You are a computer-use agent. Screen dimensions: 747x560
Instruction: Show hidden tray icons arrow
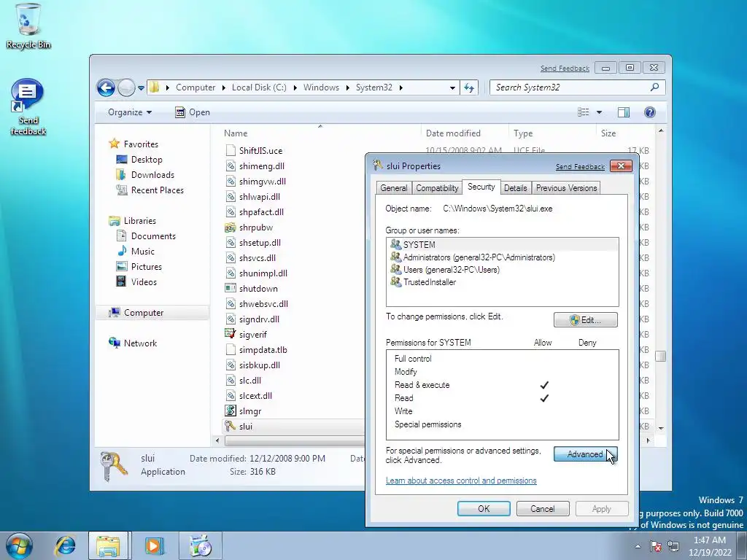click(x=638, y=546)
